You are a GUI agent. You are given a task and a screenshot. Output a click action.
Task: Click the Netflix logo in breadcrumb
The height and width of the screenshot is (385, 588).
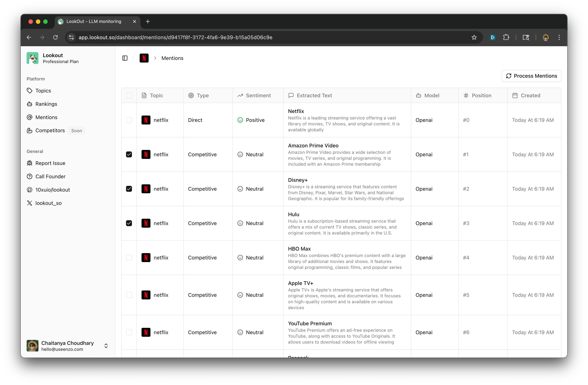(x=144, y=58)
